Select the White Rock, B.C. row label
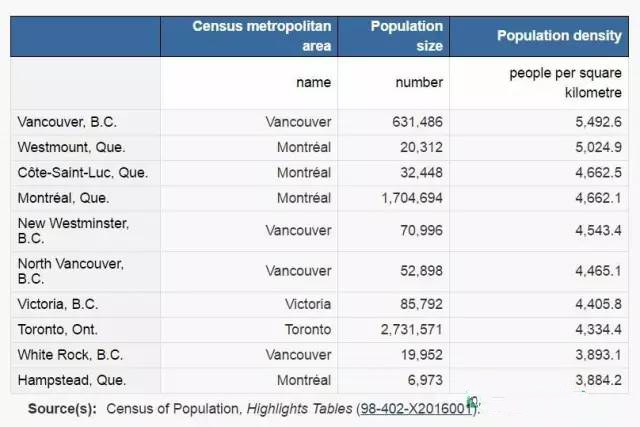This screenshot has width=640, height=427. tap(70, 355)
